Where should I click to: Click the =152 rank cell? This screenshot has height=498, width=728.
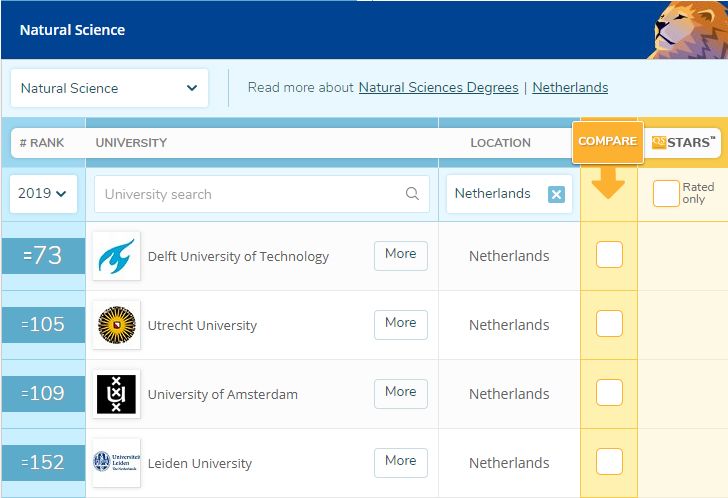click(x=43, y=463)
